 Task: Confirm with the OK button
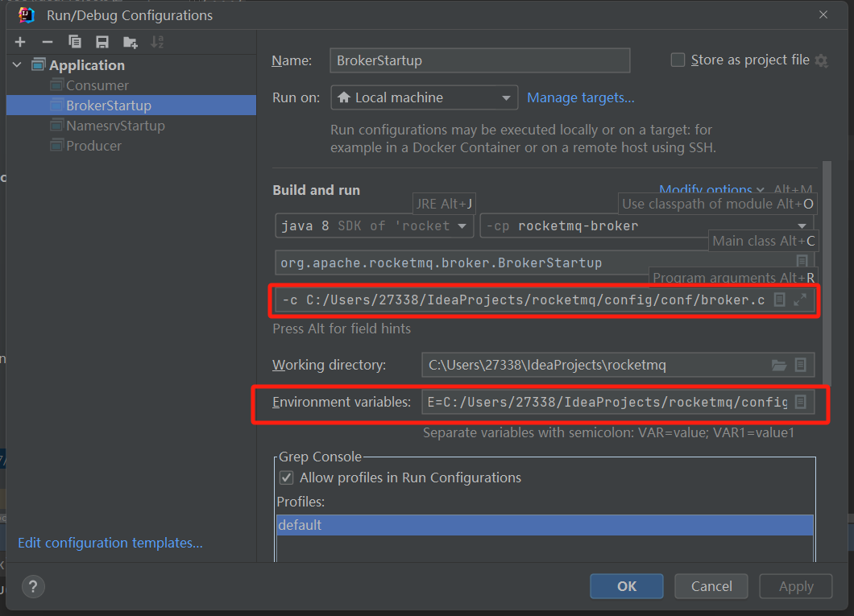(x=626, y=586)
